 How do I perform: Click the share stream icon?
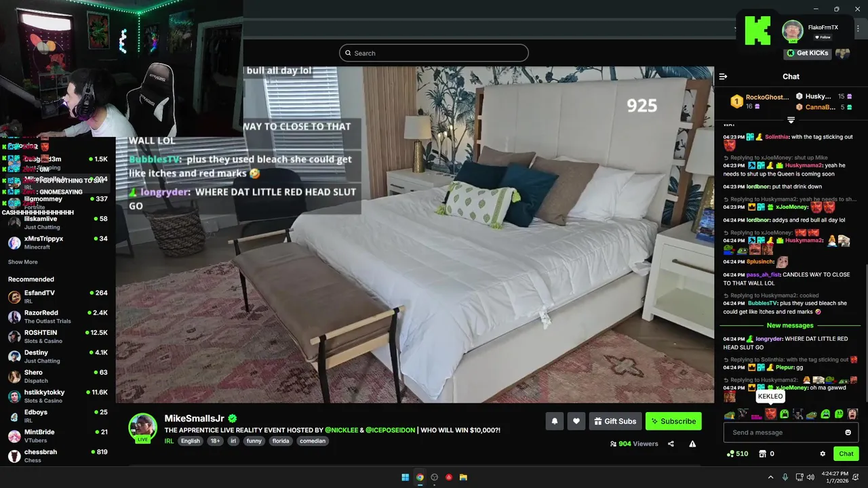[x=671, y=444]
